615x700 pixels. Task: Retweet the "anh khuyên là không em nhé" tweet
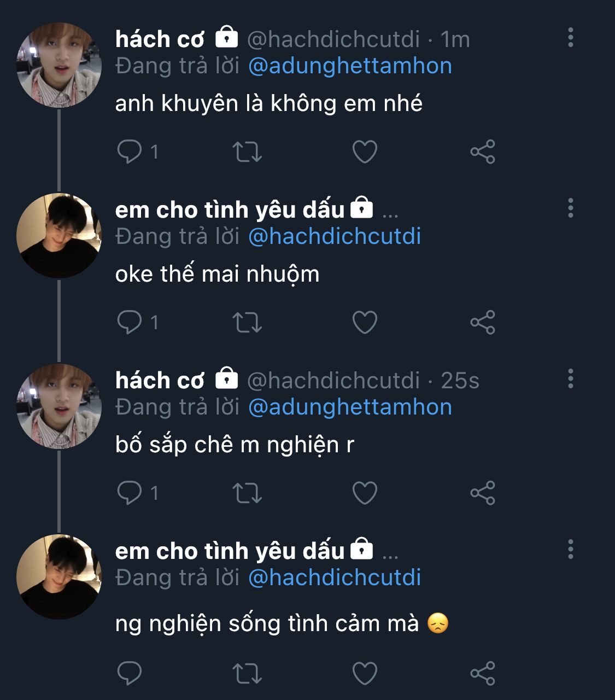click(x=247, y=151)
